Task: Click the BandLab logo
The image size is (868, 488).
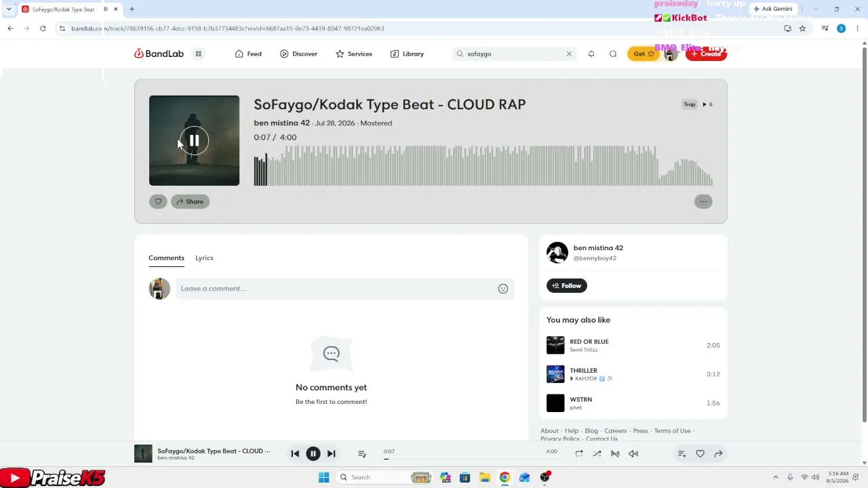Action: tap(159, 54)
